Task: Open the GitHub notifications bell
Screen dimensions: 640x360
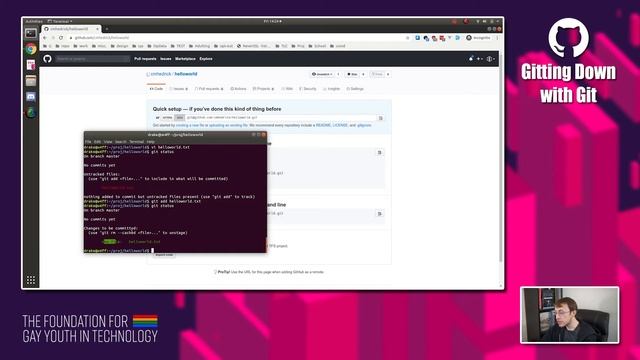Action: [x=471, y=59]
